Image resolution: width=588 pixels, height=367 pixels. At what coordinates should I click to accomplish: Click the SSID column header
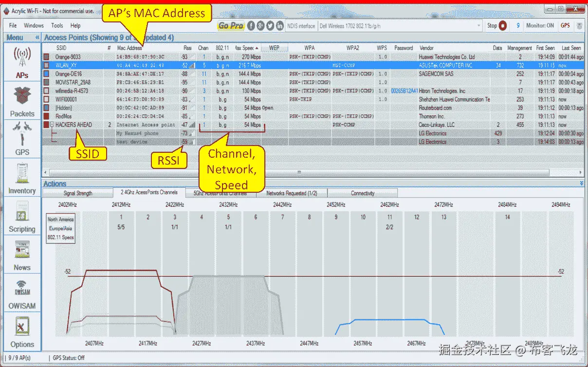[x=61, y=48]
